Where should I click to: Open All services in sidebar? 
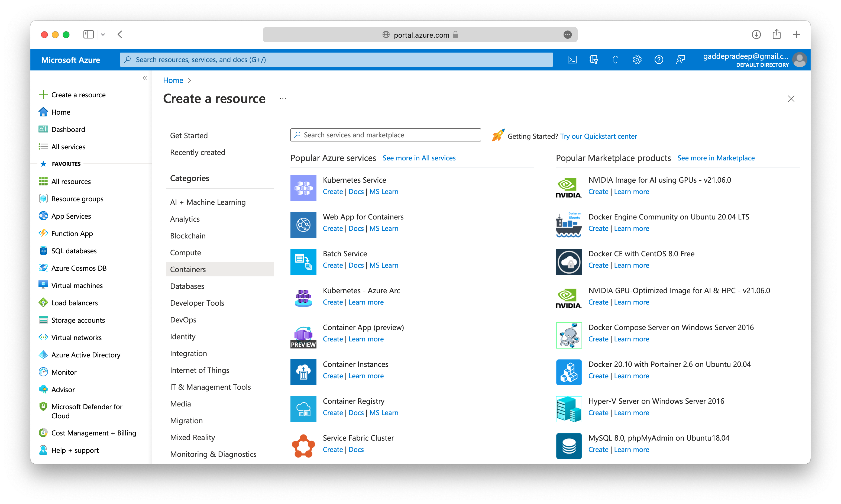[68, 146]
